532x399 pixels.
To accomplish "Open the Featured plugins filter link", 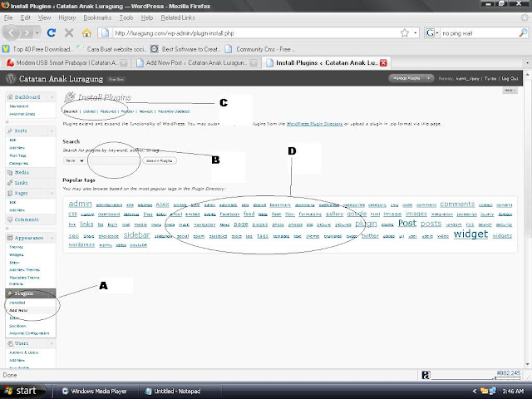I will 108,111.
